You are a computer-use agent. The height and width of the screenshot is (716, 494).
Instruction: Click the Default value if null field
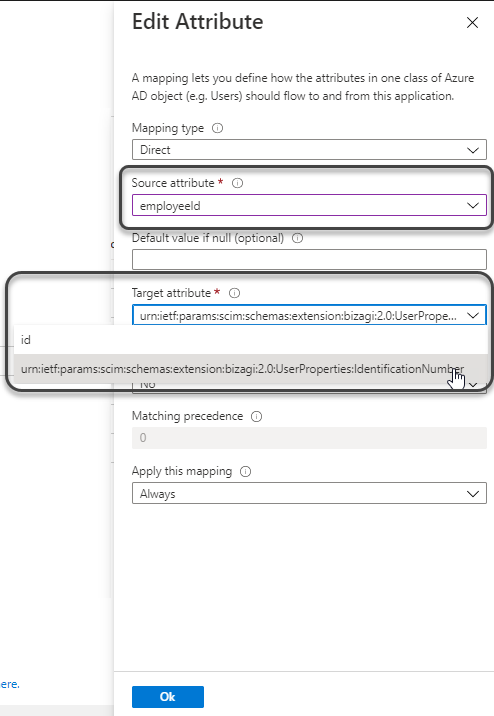[x=309, y=260]
